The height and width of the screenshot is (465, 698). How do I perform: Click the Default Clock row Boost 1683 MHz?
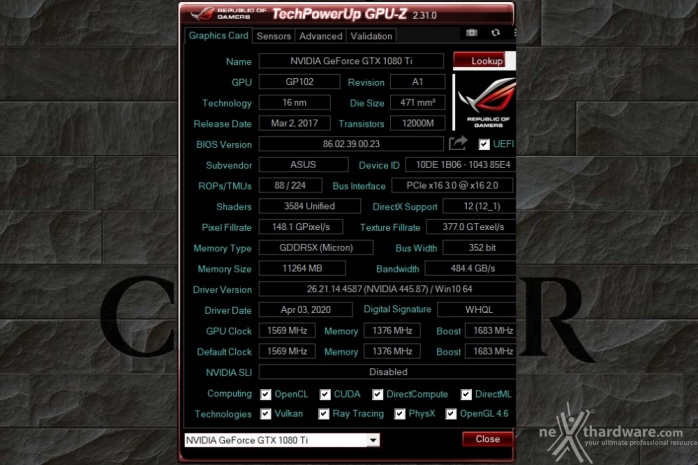tap(491, 351)
